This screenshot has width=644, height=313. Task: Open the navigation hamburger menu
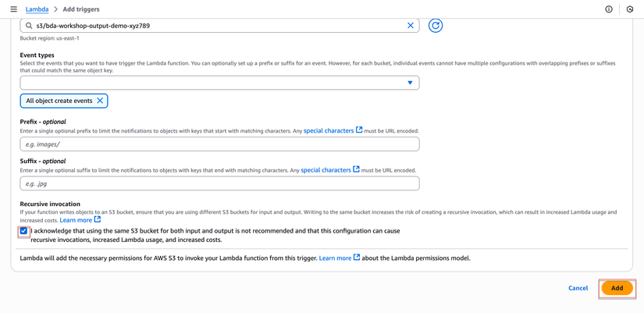(13, 9)
